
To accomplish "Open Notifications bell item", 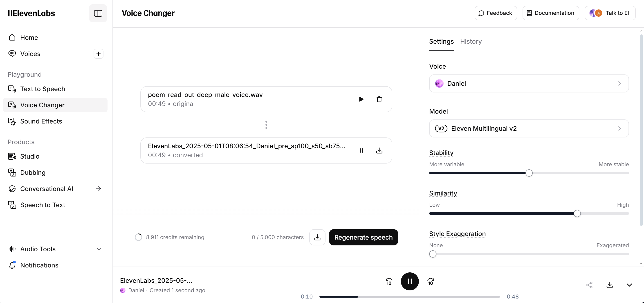I will 55,265.
